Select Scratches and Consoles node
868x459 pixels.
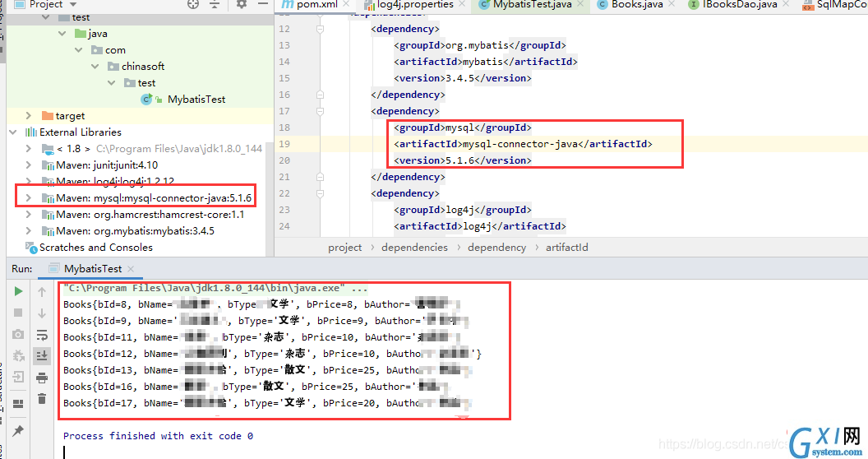tap(96, 248)
